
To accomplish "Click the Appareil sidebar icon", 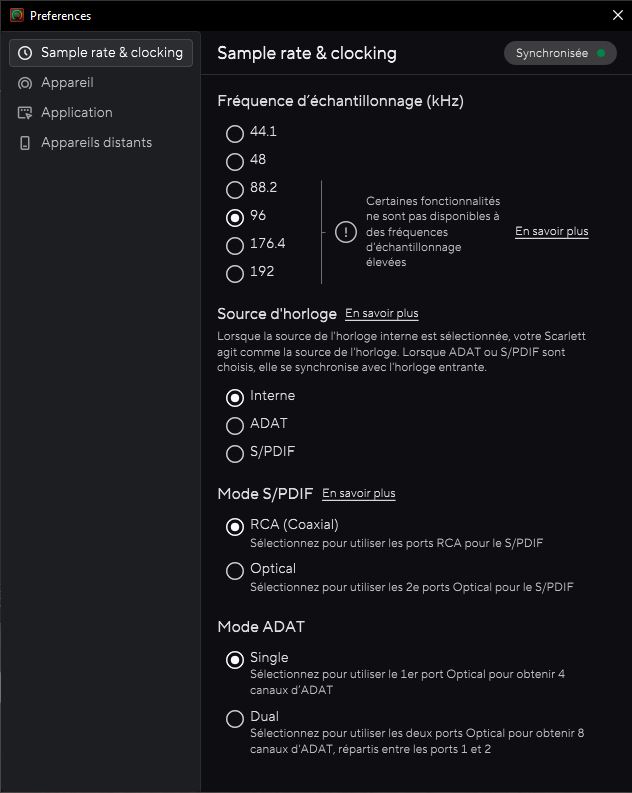I will (x=24, y=83).
